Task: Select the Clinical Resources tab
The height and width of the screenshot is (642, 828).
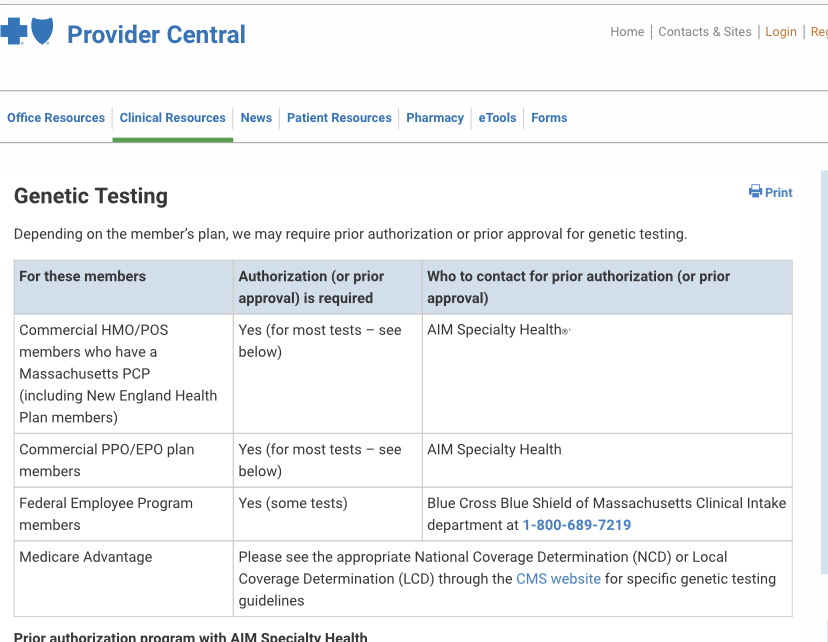Action: click(x=173, y=118)
